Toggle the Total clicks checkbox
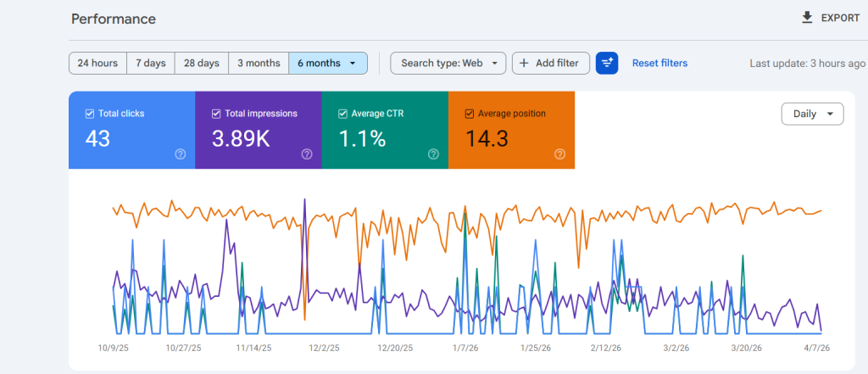 (x=90, y=114)
